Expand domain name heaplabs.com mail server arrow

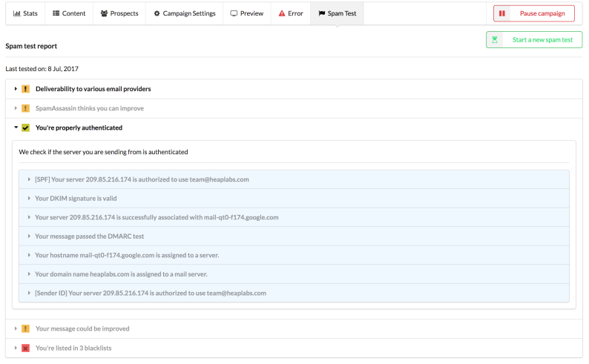[x=29, y=274]
